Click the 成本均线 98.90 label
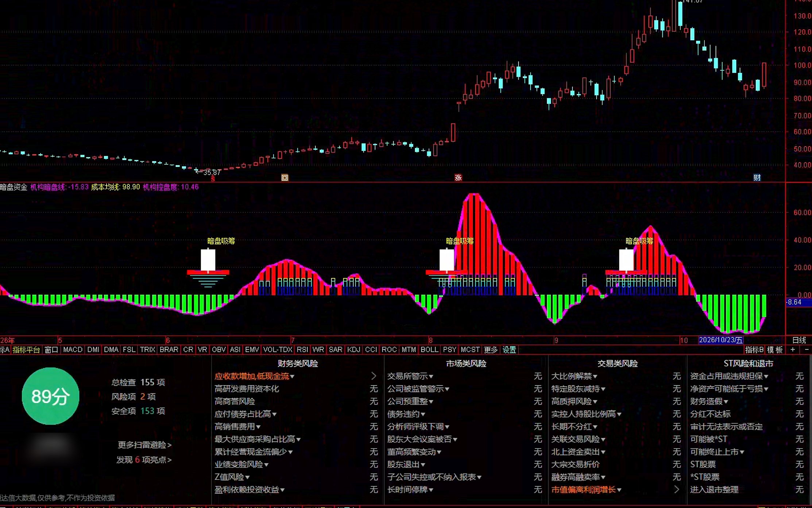 [115, 187]
